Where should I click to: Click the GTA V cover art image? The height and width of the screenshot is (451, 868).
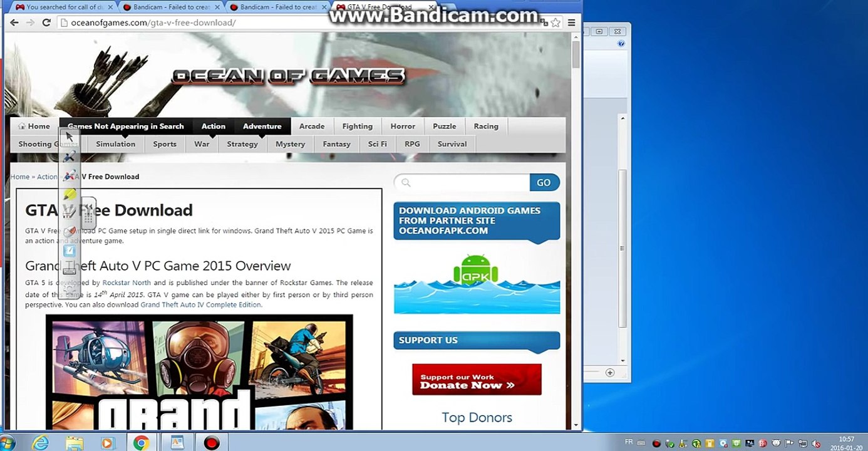tap(199, 372)
